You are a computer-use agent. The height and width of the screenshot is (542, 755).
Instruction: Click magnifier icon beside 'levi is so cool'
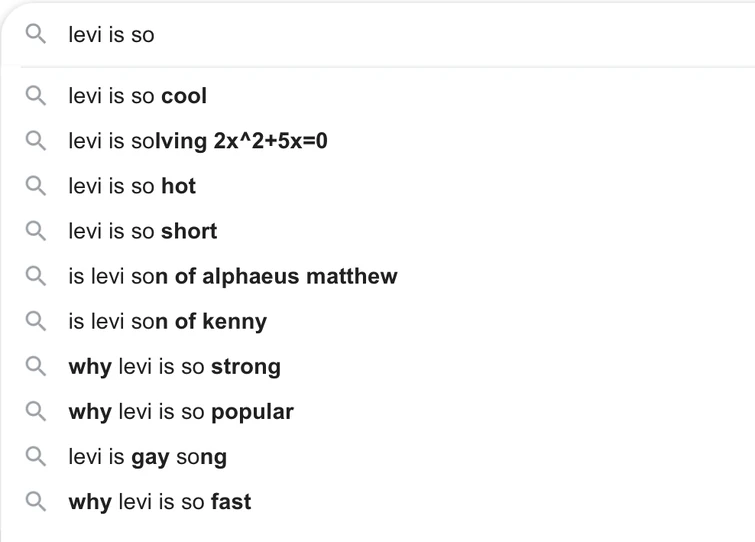click(35, 96)
